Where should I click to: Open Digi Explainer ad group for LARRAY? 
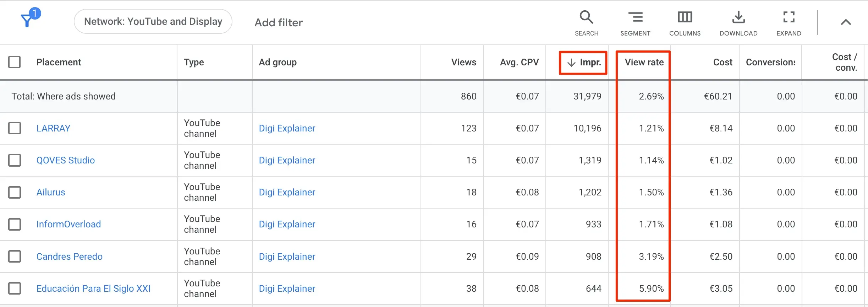[287, 128]
